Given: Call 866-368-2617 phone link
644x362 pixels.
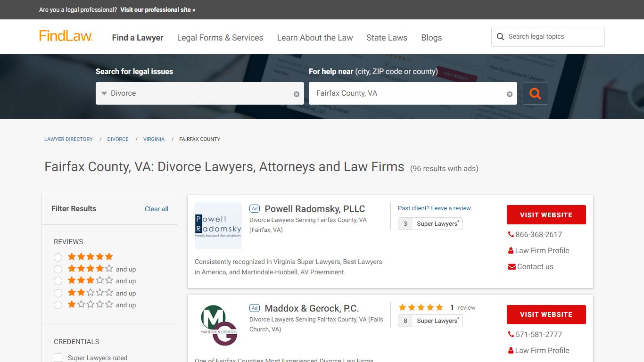Looking at the screenshot, I should 539,235.
